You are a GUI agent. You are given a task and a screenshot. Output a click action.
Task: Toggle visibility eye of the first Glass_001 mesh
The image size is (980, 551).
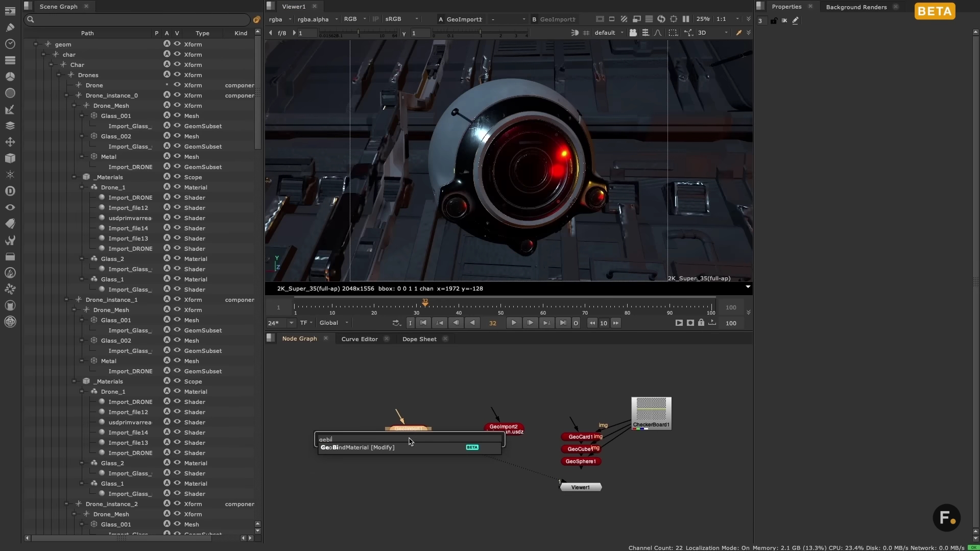click(177, 115)
